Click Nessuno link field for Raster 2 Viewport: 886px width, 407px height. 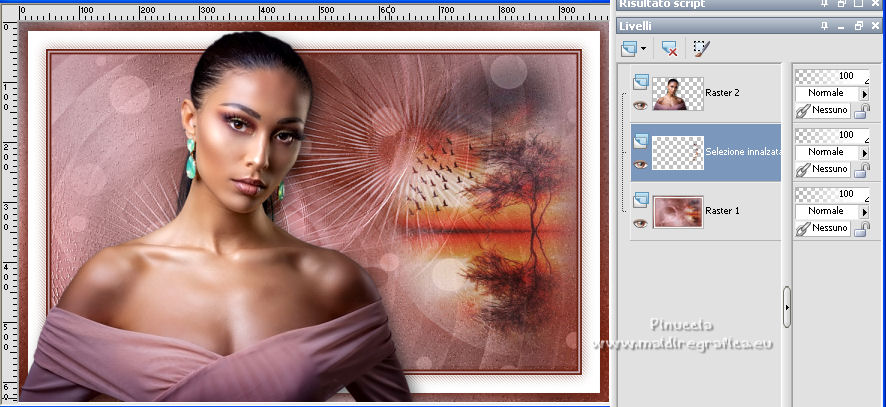[x=830, y=111]
